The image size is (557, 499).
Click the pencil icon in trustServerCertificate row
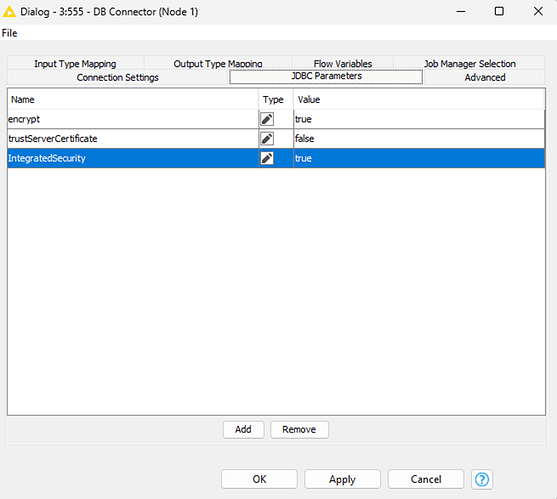(267, 139)
